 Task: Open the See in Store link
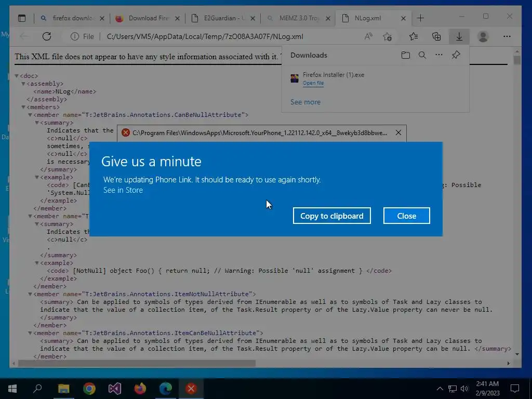click(x=123, y=190)
